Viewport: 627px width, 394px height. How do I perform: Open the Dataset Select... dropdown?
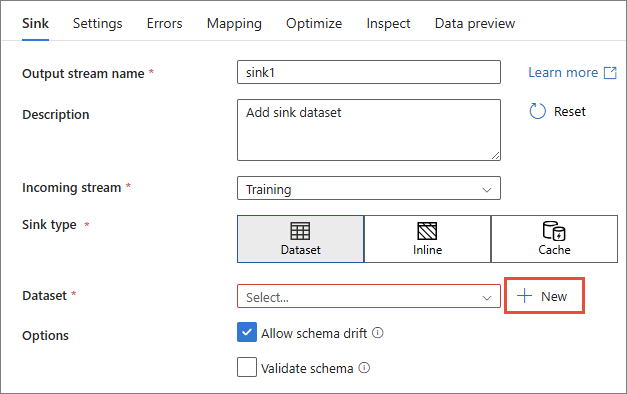[x=369, y=296]
